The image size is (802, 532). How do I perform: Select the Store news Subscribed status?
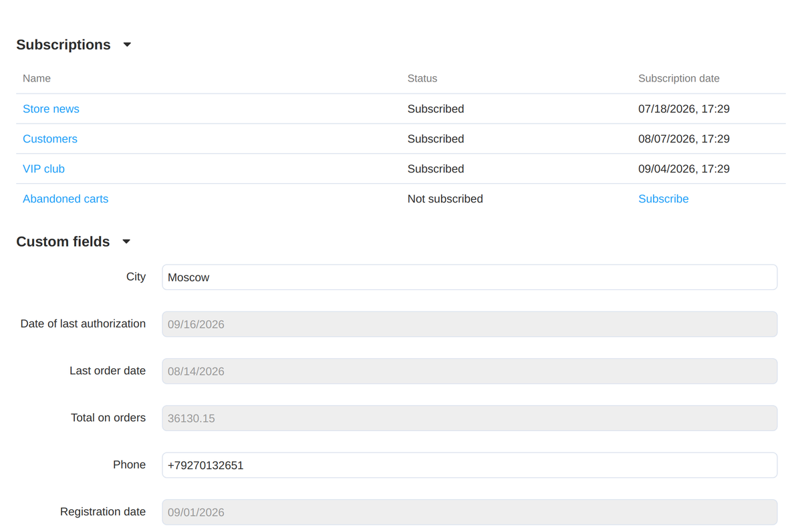(x=436, y=109)
